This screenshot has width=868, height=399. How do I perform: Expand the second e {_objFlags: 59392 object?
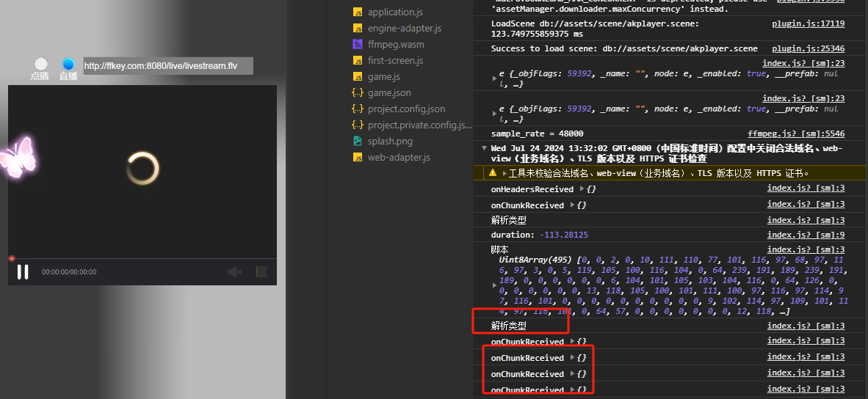tap(494, 113)
